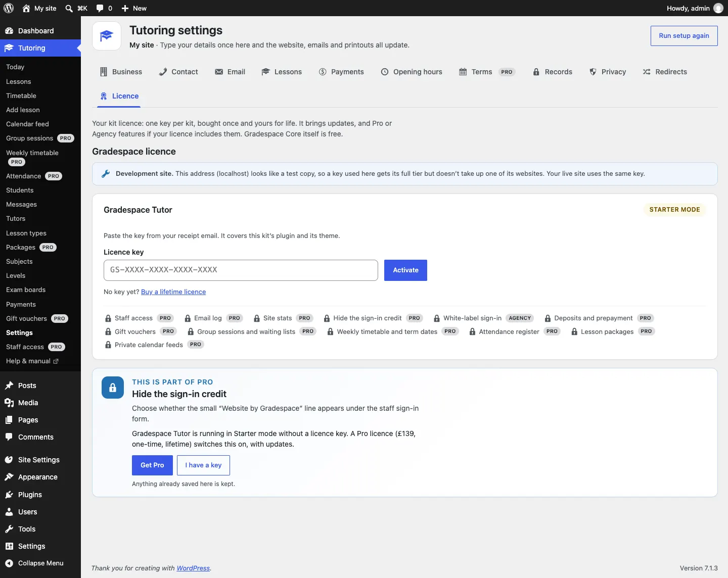This screenshot has width=728, height=578.
Task: Click the Get Pro button
Action: click(x=152, y=465)
